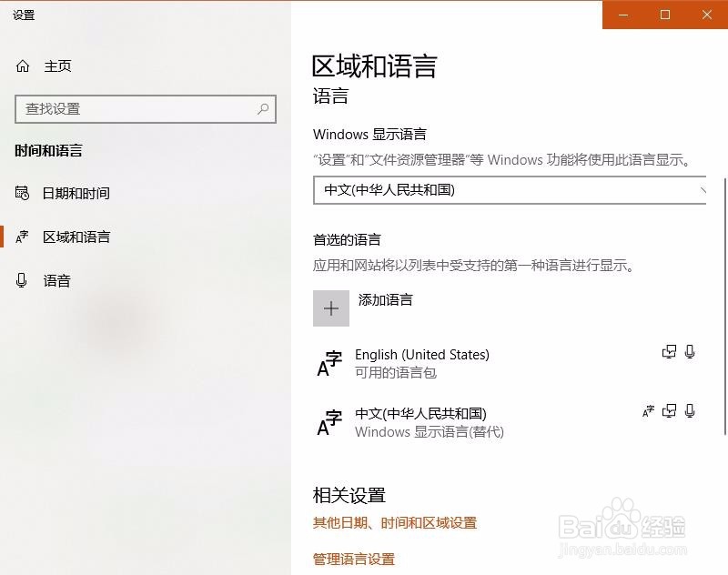
Task: Go to the 主页 home icon
Action: 23,66
